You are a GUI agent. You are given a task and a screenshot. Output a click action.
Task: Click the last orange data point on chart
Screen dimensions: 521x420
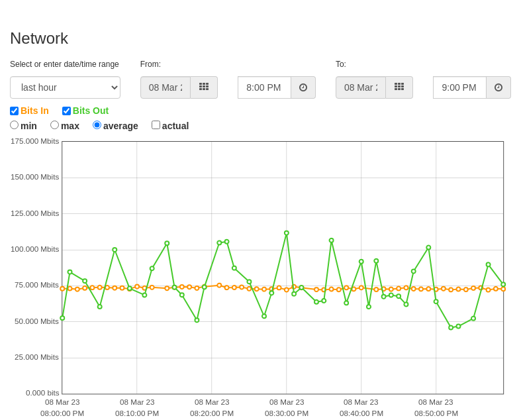[x=503, y=289]
